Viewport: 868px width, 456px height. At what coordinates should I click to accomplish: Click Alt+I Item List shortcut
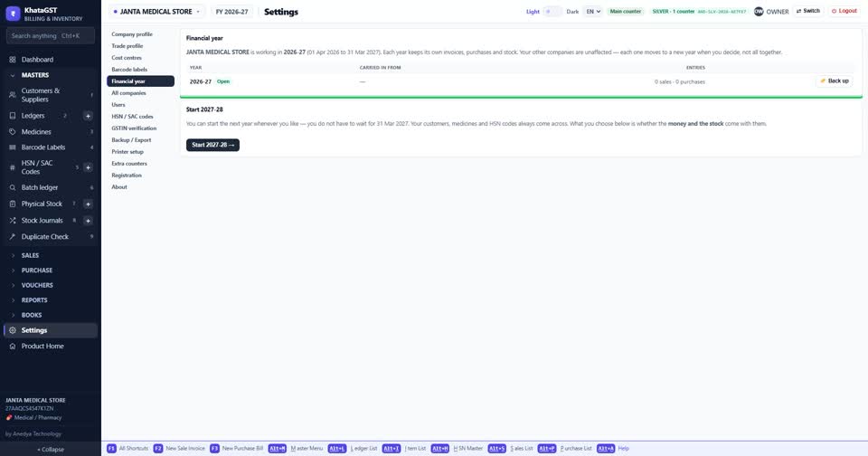point(404,448)
